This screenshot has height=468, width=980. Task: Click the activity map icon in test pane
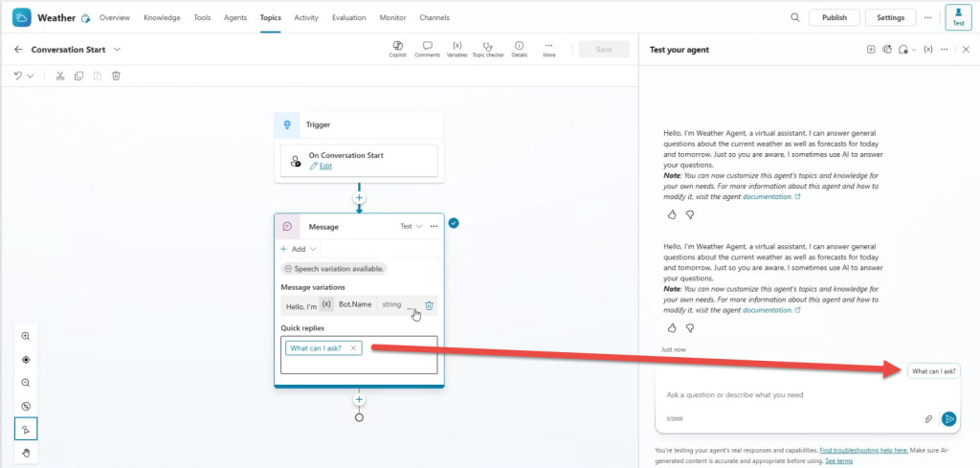pos(886,50)
